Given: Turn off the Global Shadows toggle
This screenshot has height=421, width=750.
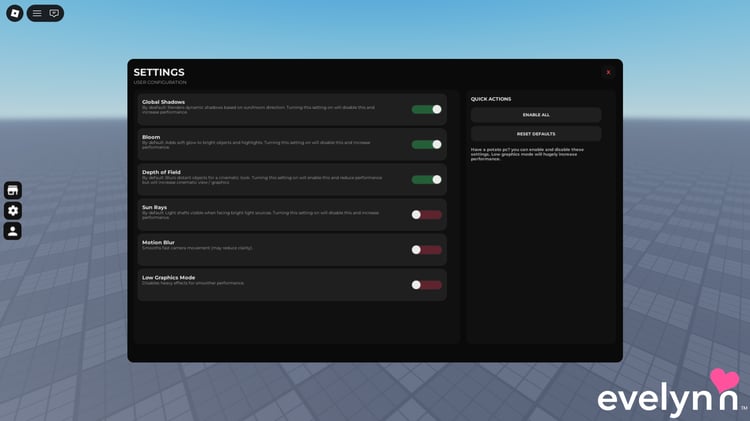Looking at the screenshot, I should click(x=427, y=110).
